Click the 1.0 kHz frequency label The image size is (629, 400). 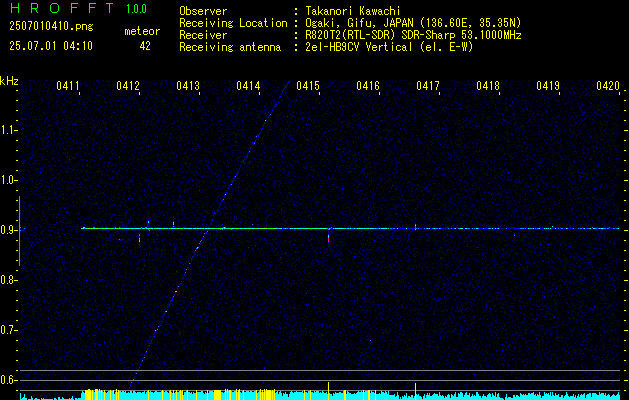(7, 180)
